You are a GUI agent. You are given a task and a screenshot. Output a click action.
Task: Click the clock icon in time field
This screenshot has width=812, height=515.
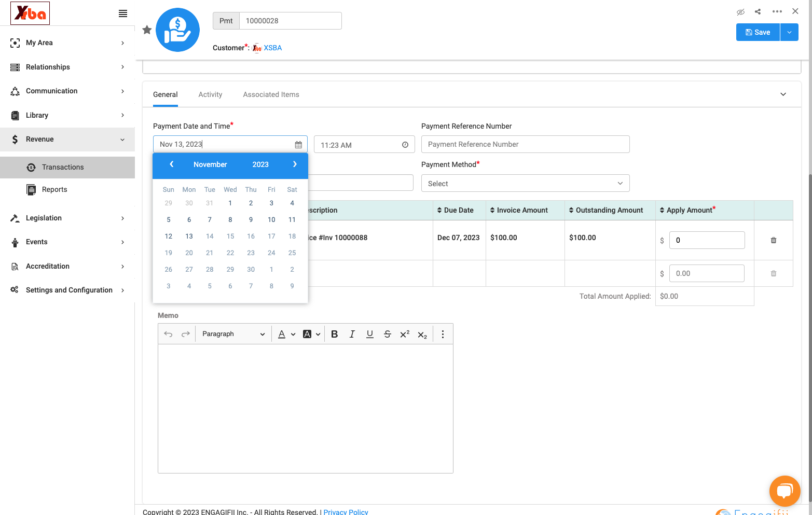405,145
